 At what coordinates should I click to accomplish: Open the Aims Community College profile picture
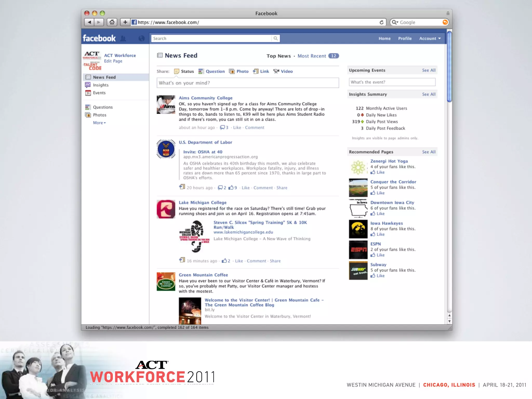(166, 105)
